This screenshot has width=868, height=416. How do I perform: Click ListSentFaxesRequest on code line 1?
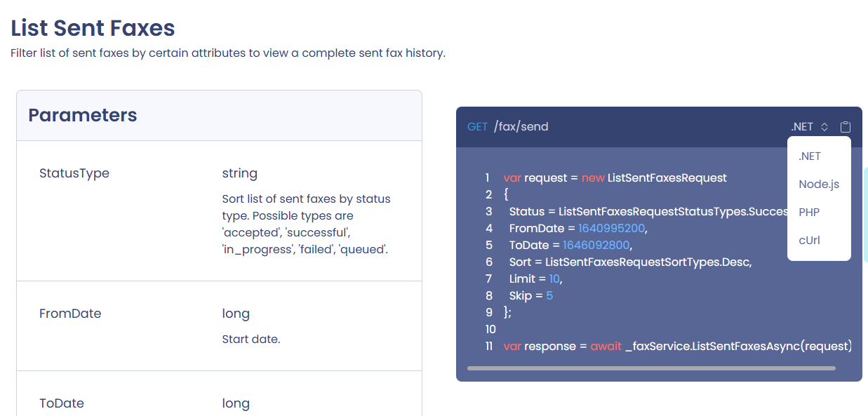point(667,177)
